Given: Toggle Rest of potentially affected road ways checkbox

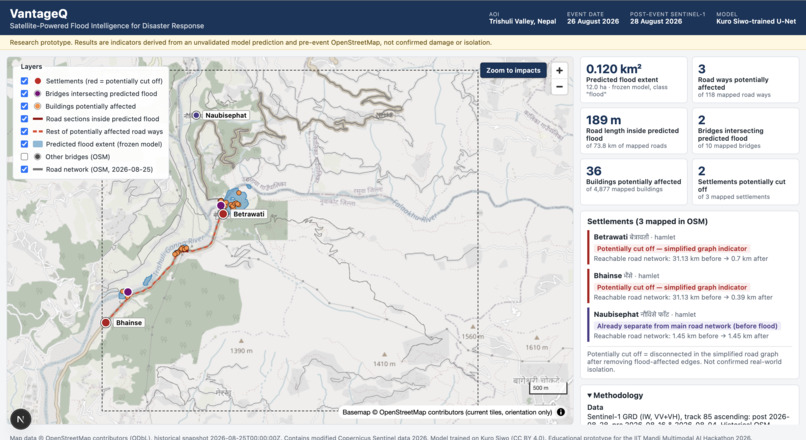Looking at the screenshot, I should [x=24, y=131].
